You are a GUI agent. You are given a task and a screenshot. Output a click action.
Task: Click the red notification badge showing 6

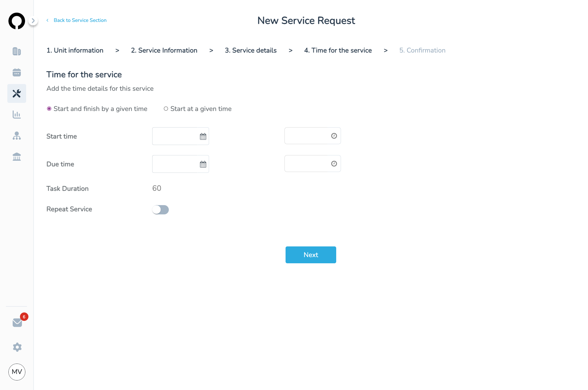(x=24, y=317)
